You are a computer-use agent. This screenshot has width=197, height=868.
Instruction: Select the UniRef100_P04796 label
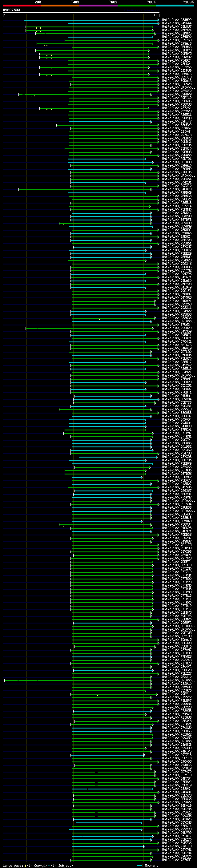[177, 274]
